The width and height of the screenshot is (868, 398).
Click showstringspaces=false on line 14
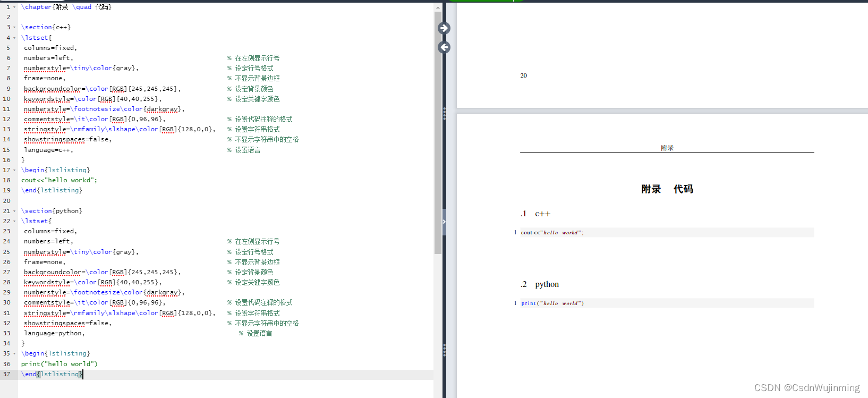pyautogui.click(x=67, y=139)
